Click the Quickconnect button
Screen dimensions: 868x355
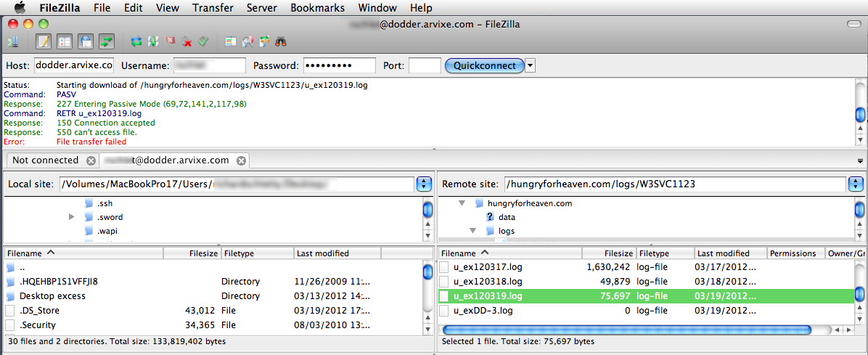click(x=484, y=65)
